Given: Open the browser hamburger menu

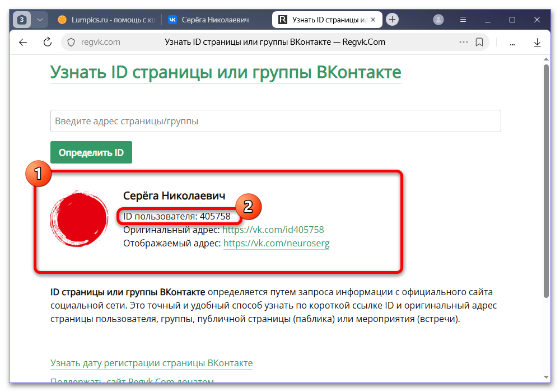Looking at the screenshot, I should tap(463, 20).
